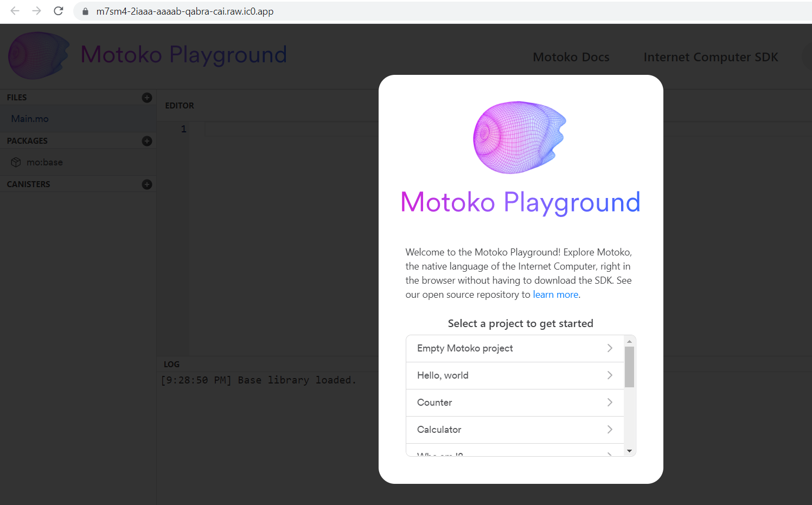The image size is (812, 505).
Task: Click the scroll up arrow in project list
Action: point(629,341)
